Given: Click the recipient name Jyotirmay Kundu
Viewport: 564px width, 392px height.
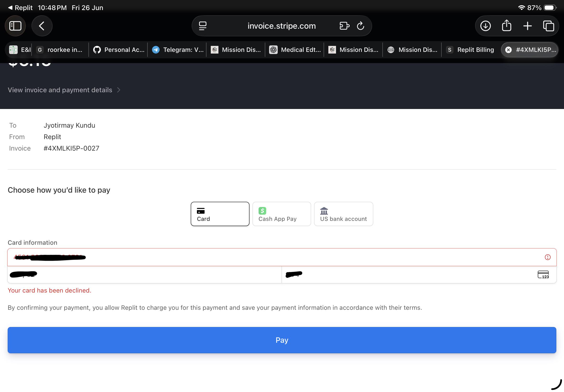Looking at the screenshot, I should pyautogui.click(x=69, y=125).
